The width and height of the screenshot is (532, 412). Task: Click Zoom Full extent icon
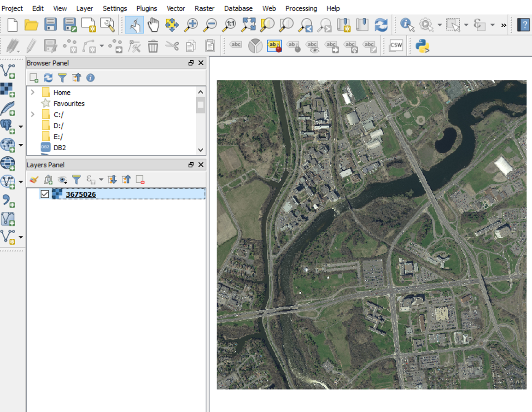coord(248,25)
